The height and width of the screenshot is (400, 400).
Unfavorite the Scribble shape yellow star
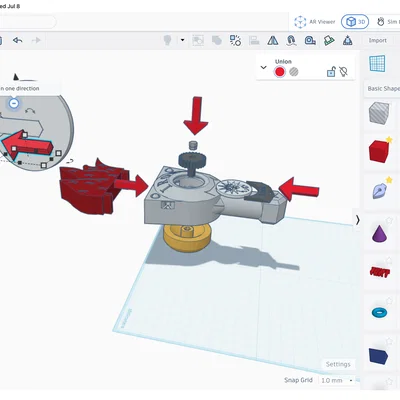pyautogui.click(x=389, y=180)
